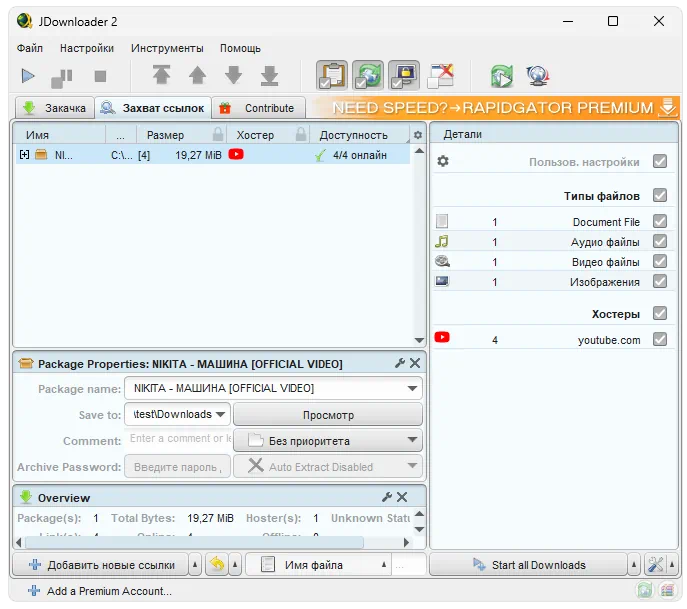Click the Rapidgator premium banner
This screenshot has width=687, height=609.
[494, 107]
